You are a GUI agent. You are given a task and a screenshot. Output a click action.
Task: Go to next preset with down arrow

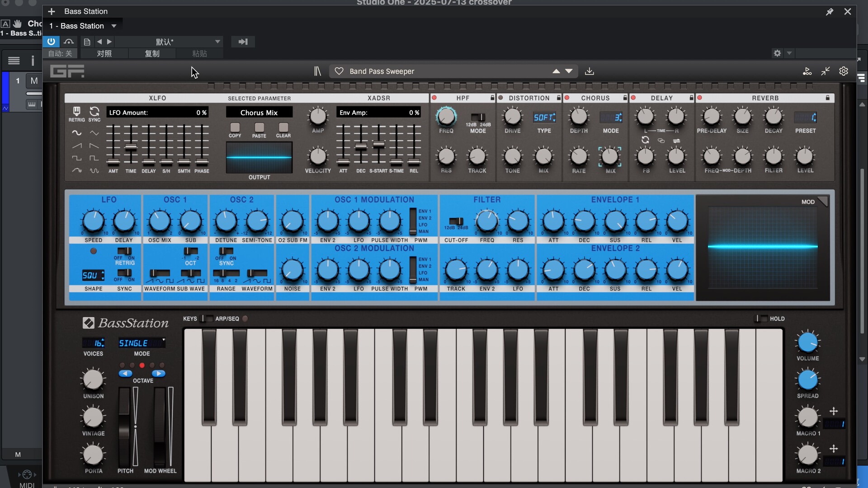pyautogui.click(x=569, y=71)
